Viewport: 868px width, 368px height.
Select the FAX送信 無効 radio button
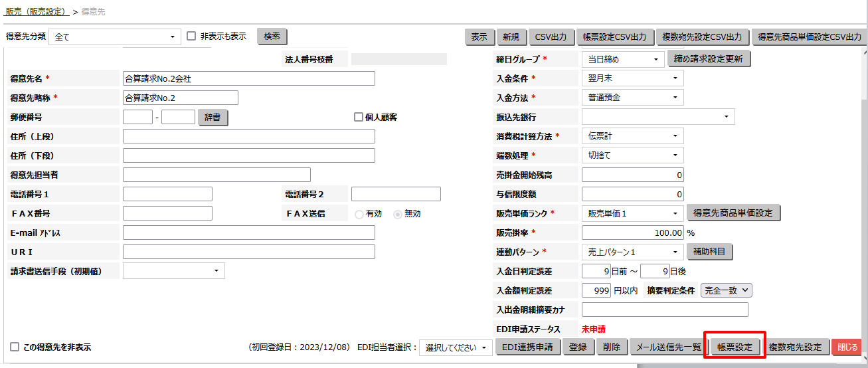coord(398,214)
